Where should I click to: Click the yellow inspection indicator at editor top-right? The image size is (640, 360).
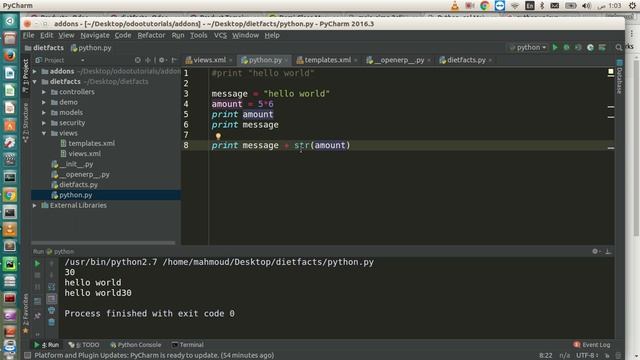point(611,72)
